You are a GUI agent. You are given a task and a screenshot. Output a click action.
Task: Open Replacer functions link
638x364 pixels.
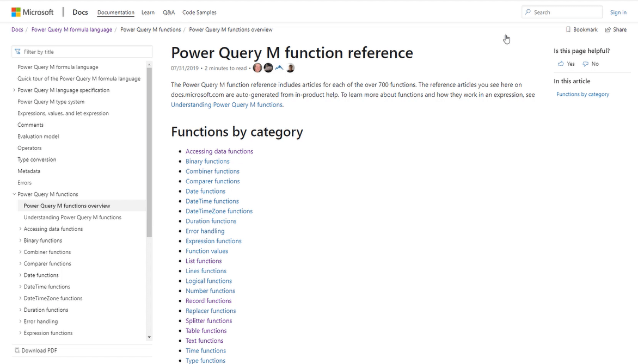pyautogui.click(x=211, y=311)
